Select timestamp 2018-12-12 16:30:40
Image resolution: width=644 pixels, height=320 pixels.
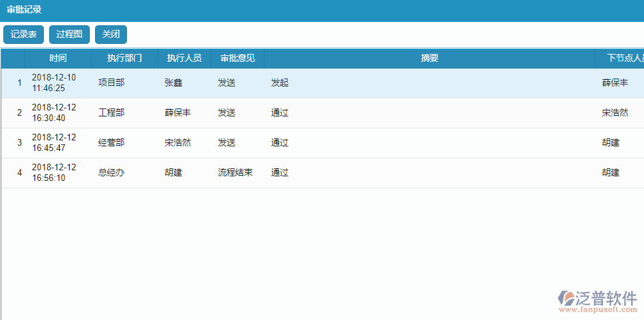click(54, 112)
